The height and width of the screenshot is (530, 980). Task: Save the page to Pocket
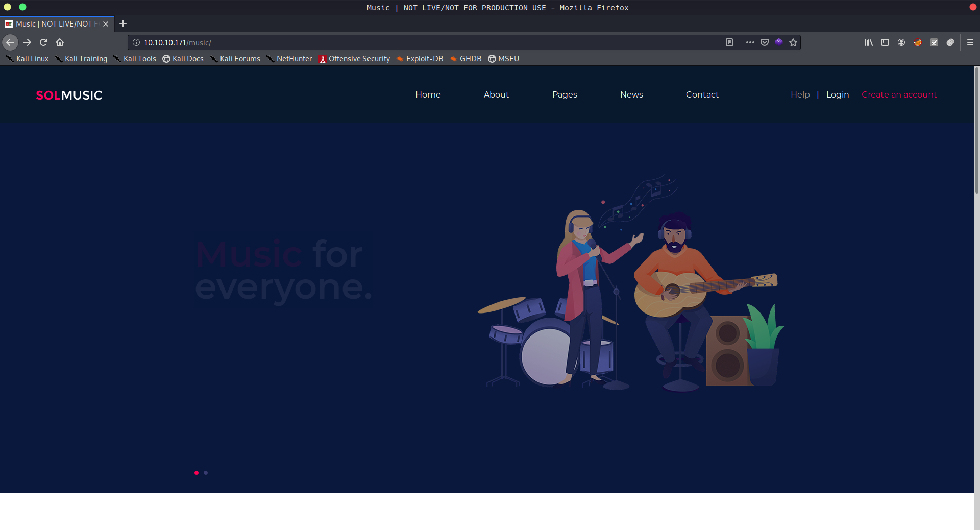coord(764,42)
